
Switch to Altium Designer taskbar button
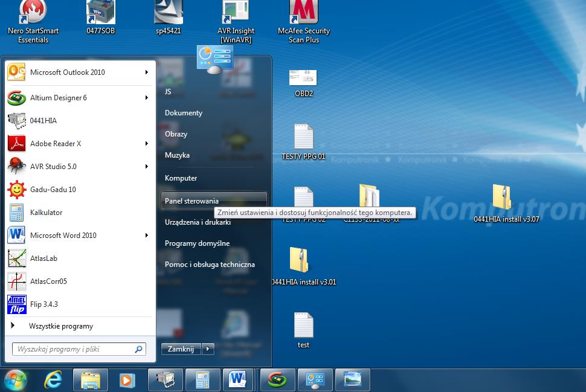coord(277,381)
